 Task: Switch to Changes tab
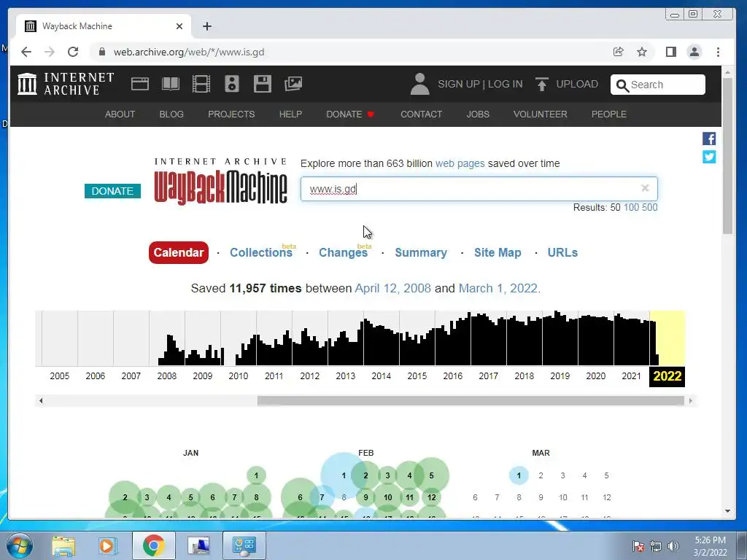343,252
